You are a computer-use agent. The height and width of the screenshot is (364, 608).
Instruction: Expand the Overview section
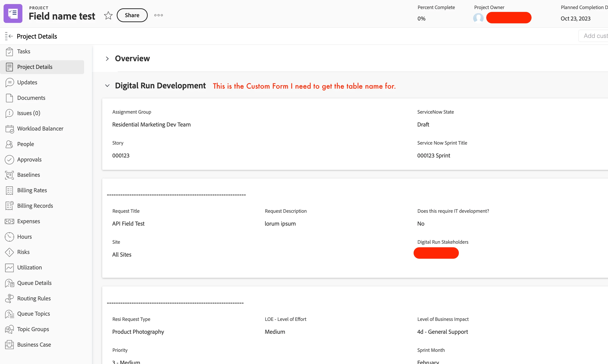[x=107, y=59]
